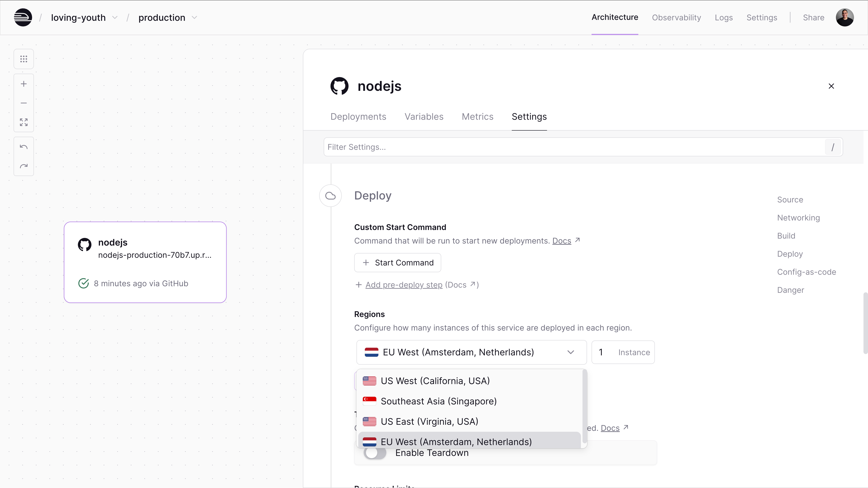868x488 pixels.
Task: Click the Start Command button
Action: [398, 263]
